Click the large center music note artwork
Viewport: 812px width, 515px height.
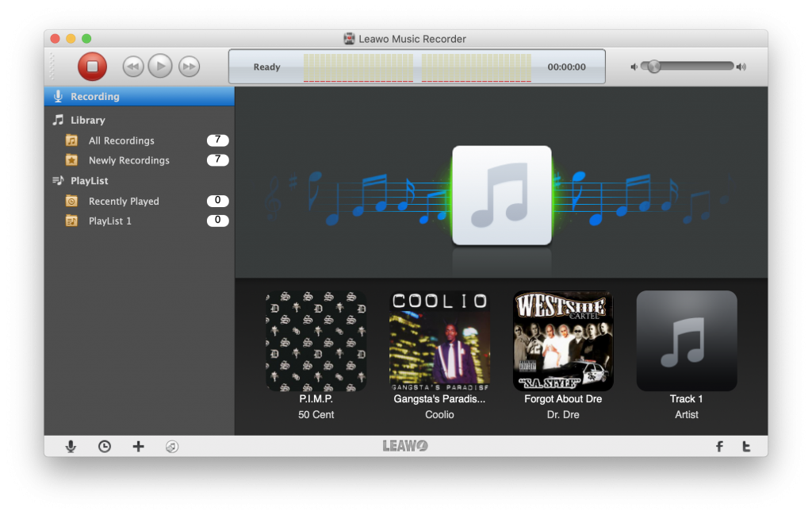coord(502,195)
